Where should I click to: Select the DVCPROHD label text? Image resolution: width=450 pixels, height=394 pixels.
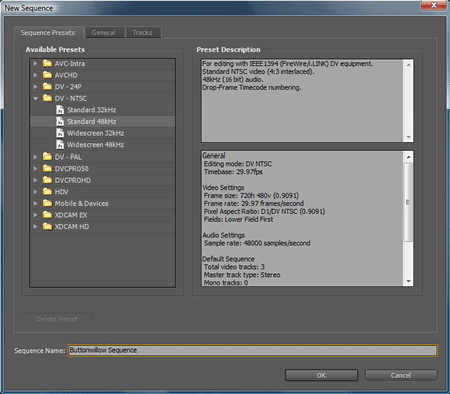73,180
